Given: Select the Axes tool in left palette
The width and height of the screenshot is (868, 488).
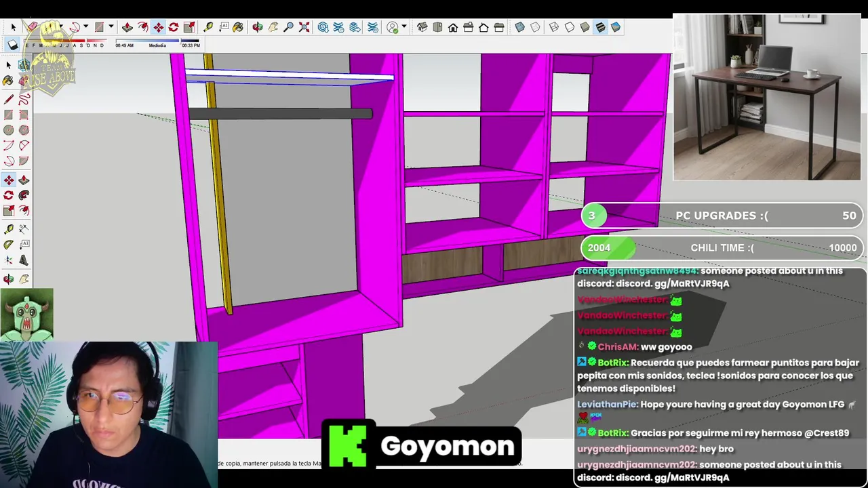Looking at the screenshot, I should [x=8, y=259].
